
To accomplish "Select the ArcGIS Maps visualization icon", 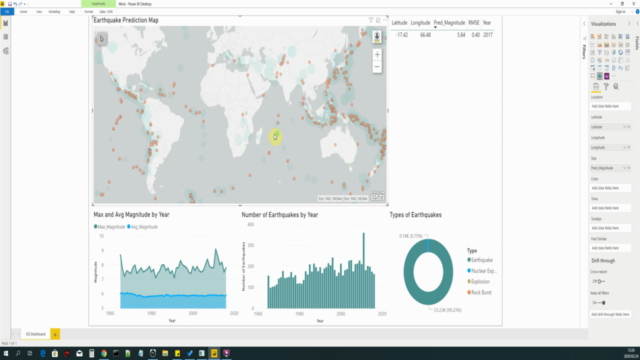I will (600, 76).
